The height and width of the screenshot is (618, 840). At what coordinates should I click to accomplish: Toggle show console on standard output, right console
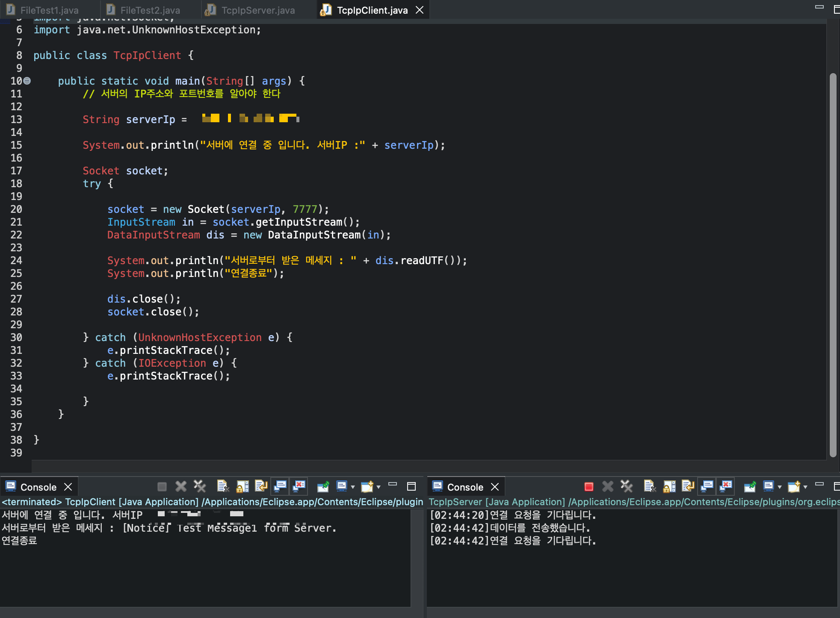coord(707,486)
